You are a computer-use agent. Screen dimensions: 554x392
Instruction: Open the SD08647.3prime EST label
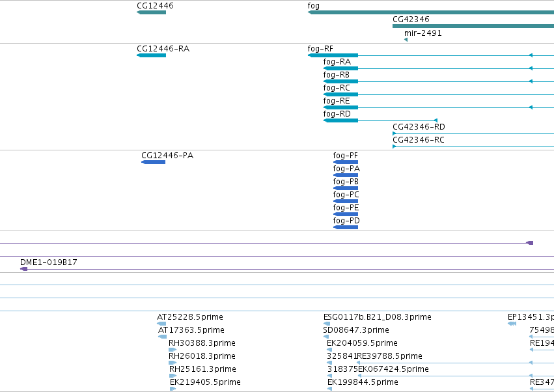pyautogui.click(x=356, y=330)
